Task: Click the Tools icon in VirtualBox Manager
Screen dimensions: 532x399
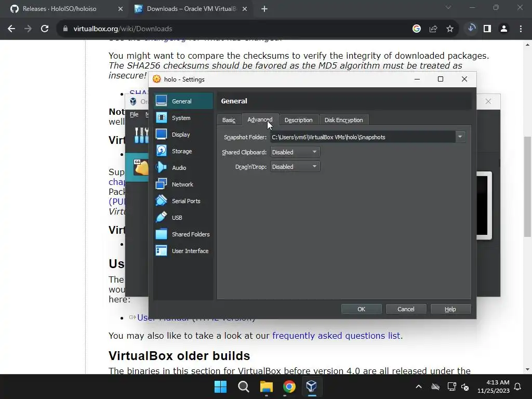Action: pyautogui.click(x=141, y=135)
